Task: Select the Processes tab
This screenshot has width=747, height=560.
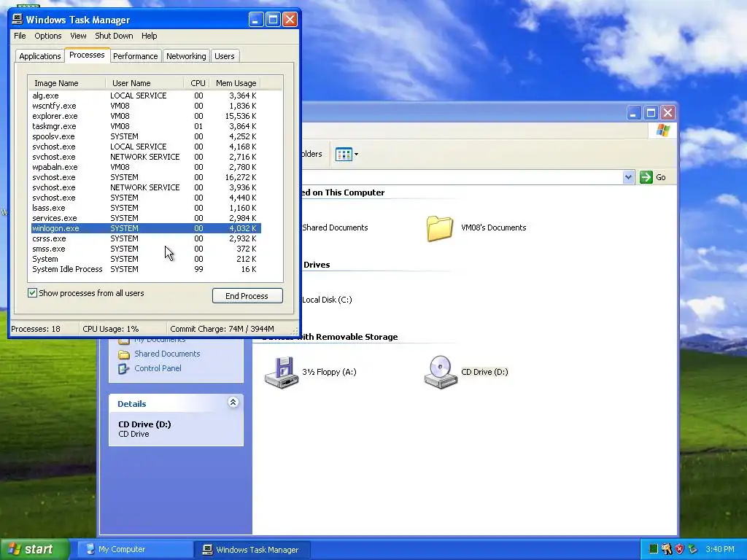Action: click(87, 55)
